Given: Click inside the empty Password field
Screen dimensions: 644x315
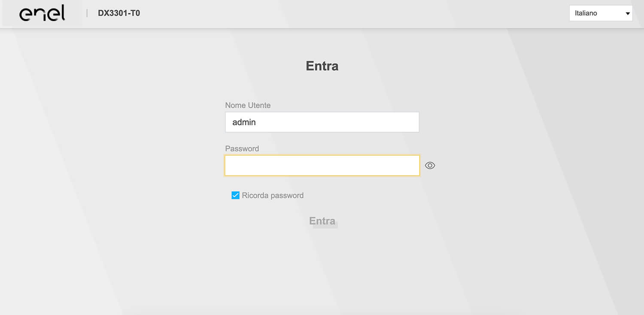Looking at the screenshot, I should coord(322,166).
